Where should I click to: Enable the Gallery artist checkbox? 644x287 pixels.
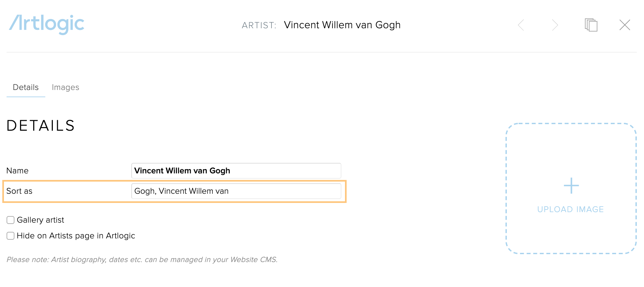tap(11, 220)
